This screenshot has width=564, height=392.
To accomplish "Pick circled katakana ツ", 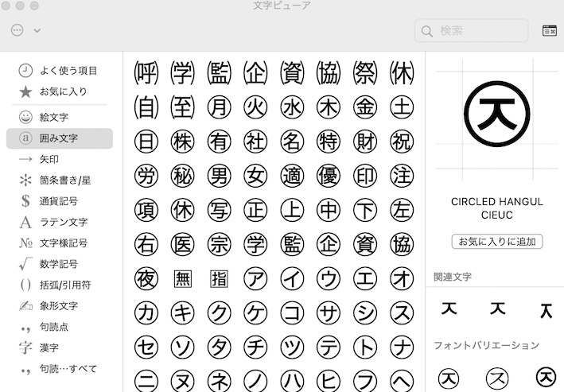I will point(292,347).
